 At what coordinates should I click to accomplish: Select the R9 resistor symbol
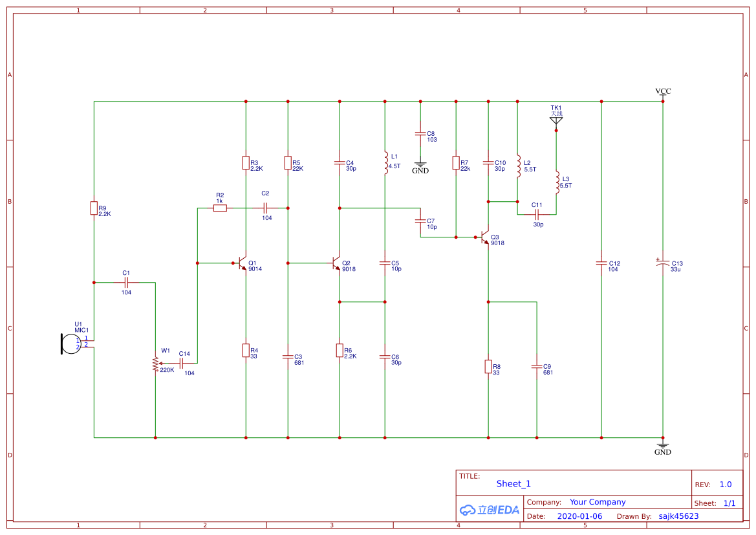(94, 208)
